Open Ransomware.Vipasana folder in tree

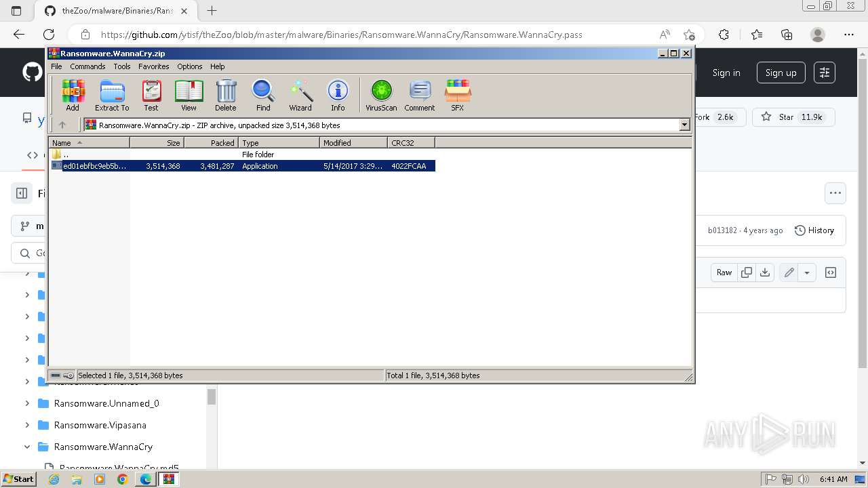pyautogui.click(x=100, y=425)
